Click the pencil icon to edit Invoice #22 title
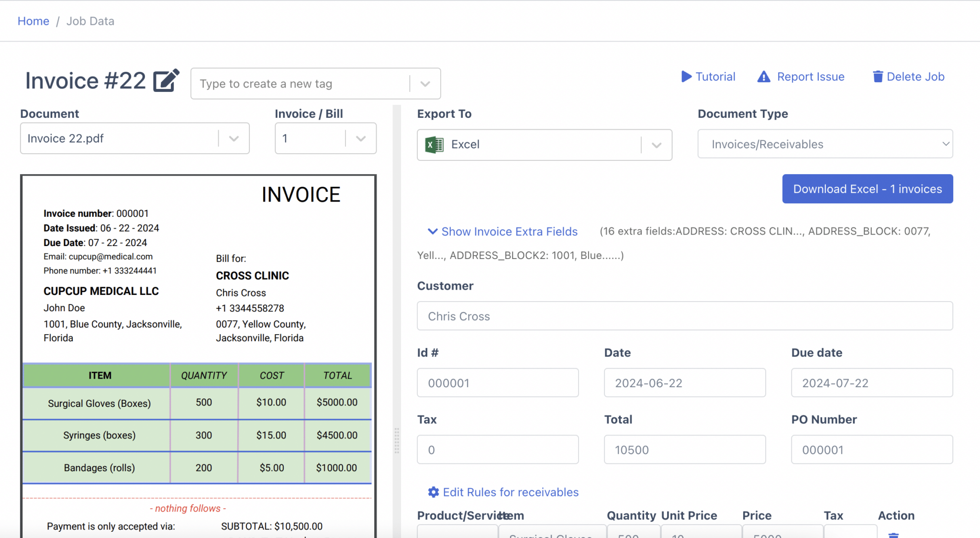 pos(166,80)
